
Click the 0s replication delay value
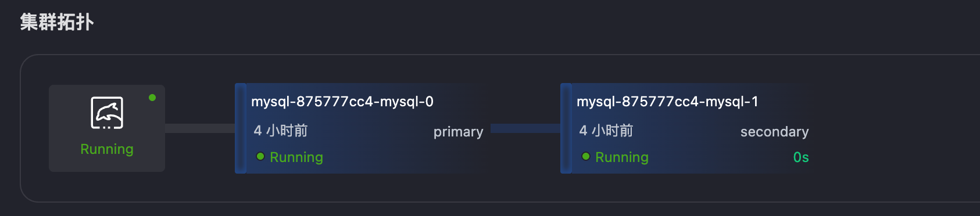click(801, 157)
